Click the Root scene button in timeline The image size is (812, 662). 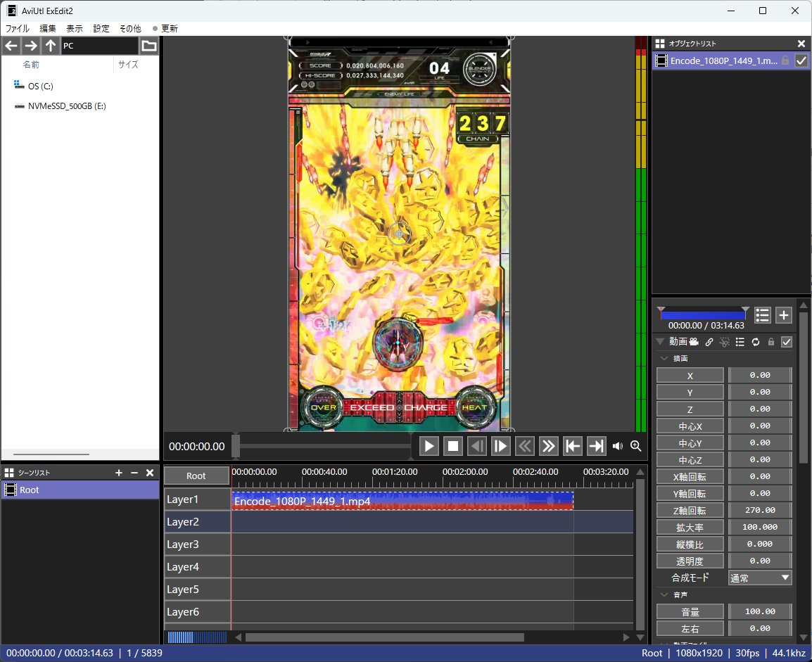pyautogui.click(x=196, y=476)
